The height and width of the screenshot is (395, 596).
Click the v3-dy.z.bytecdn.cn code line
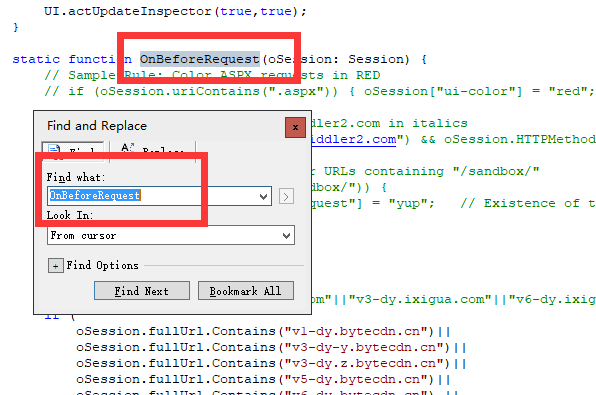coord(271,363)
